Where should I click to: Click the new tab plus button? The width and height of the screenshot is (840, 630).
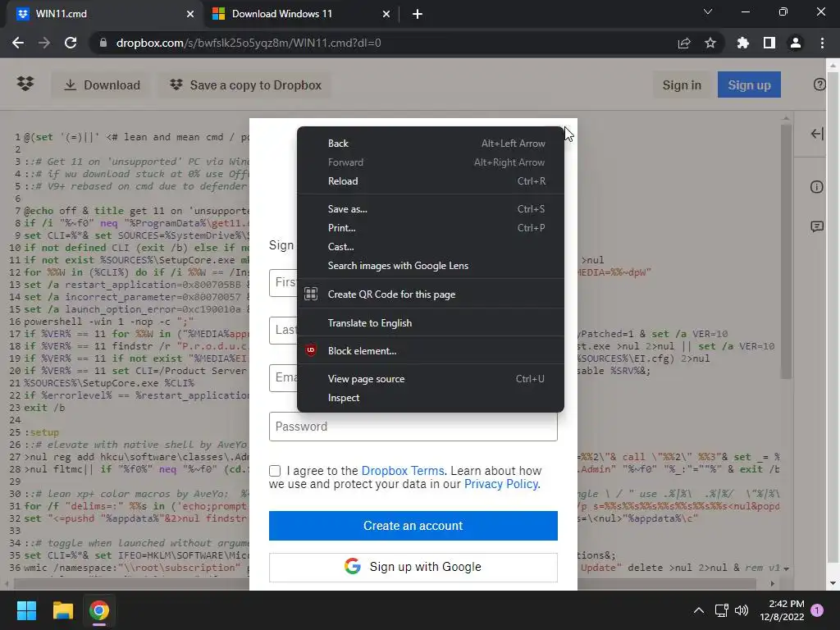point(418,14)
